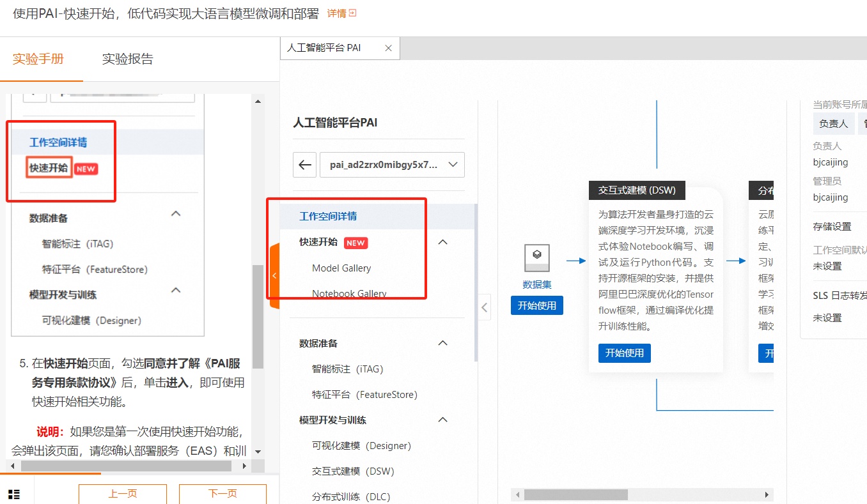The height and width of the screenshot is (504, 867).
Task: Click the NEW badge next to 快速开始 in sidebar
Action: (356, 243)
